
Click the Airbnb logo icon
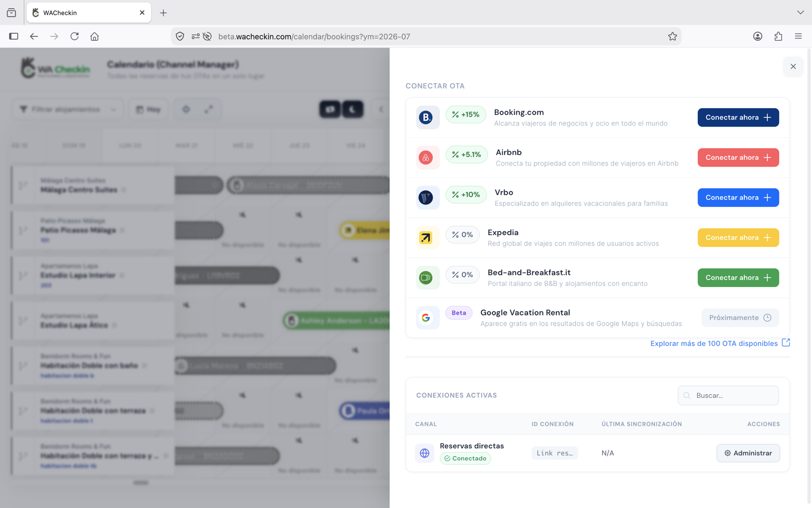tap(428, 157)
